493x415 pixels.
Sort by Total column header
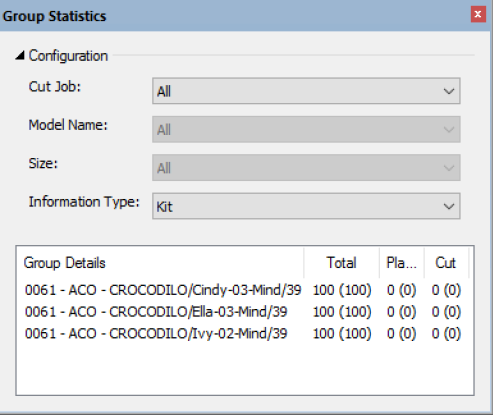tap(342, 263)
